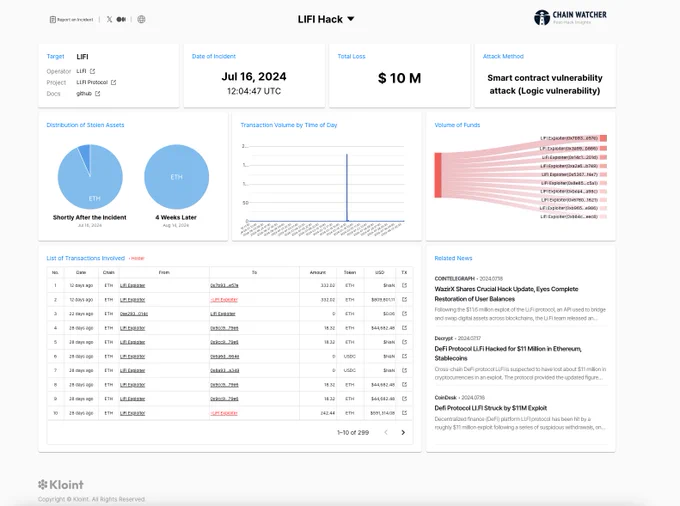Open TX link icon for transaction row 2
Viewport: 680px width, 506px height.
[404, 299]
